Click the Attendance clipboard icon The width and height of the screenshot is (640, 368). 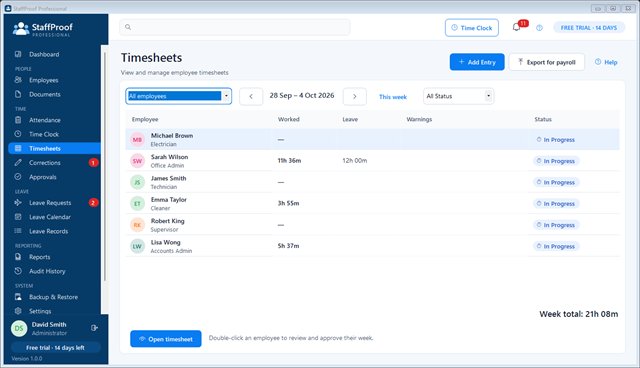18,120
